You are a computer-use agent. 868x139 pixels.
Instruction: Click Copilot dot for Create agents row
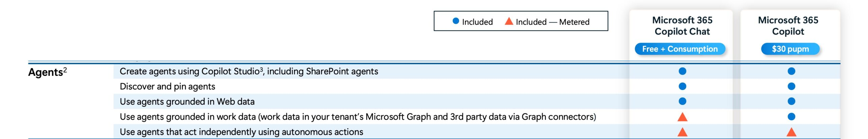point(791,71)
